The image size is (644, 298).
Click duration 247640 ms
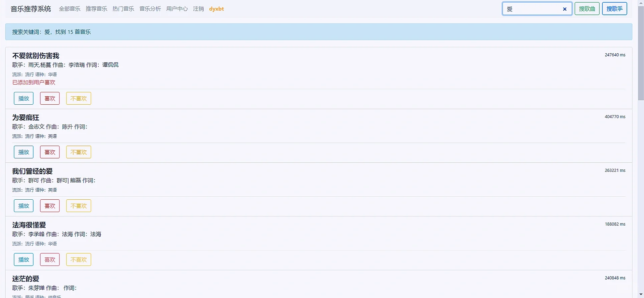pyautogui.click(x=615, y=55)
